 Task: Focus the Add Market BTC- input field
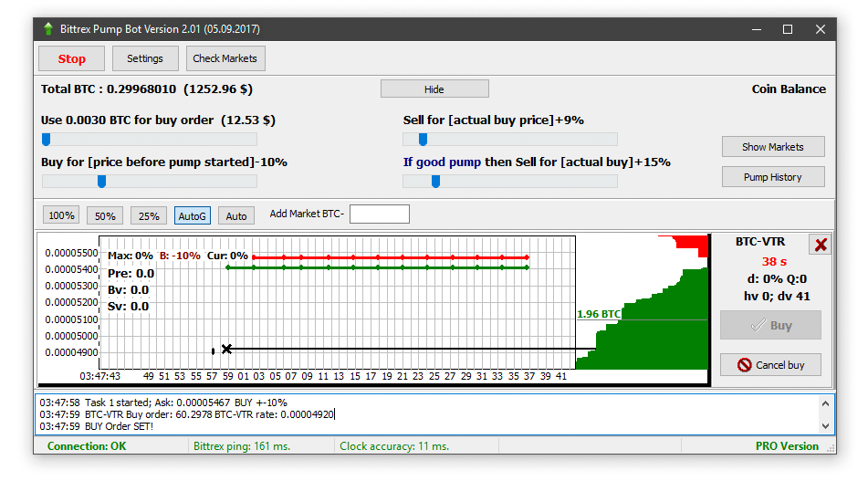pyautogui.click(x=380, y=214)
